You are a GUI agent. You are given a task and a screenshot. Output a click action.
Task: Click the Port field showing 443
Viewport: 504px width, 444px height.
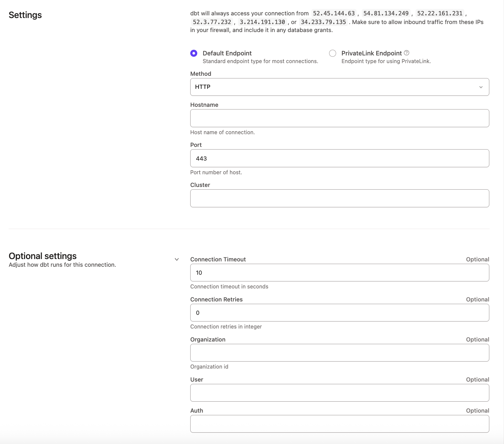tap(339, 158)
